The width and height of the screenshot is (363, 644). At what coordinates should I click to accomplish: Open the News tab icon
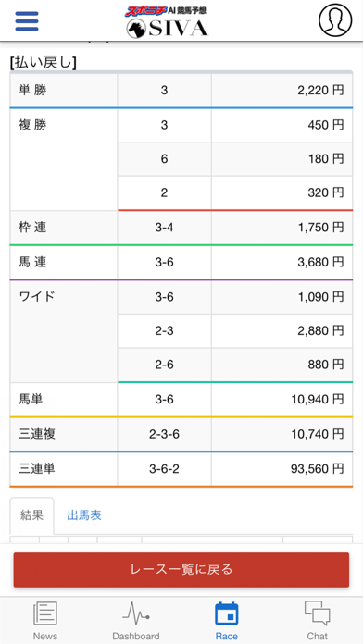pyautogui.click(x=45, y=613)
